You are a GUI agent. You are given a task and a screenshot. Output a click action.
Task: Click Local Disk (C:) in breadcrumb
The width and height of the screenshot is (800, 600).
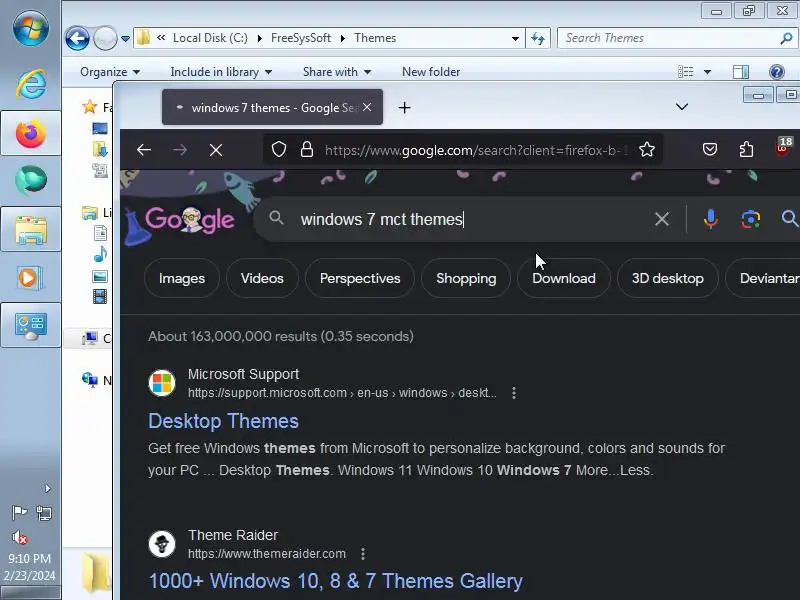(x=210, y=38)
